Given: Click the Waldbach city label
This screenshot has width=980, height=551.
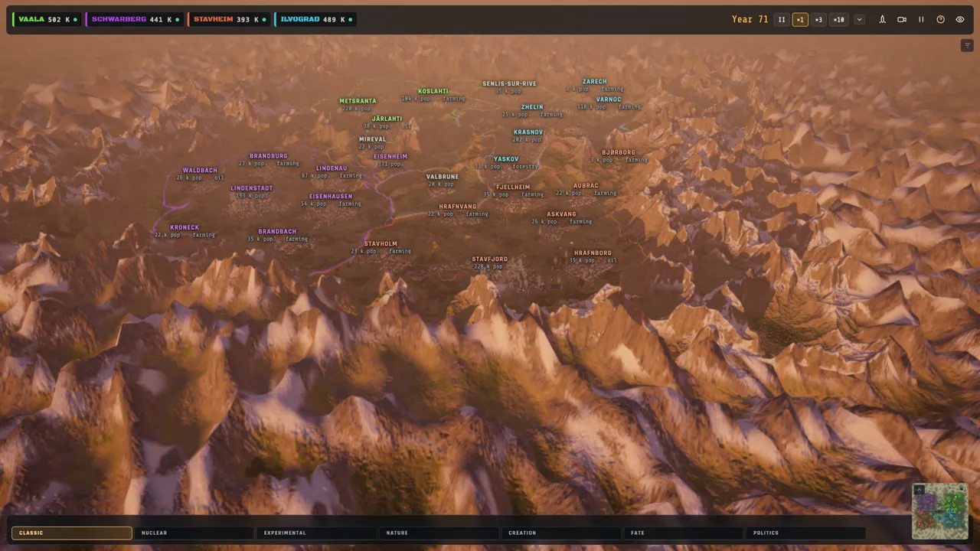Looking at the screenshot, I should tap(200, 171).
